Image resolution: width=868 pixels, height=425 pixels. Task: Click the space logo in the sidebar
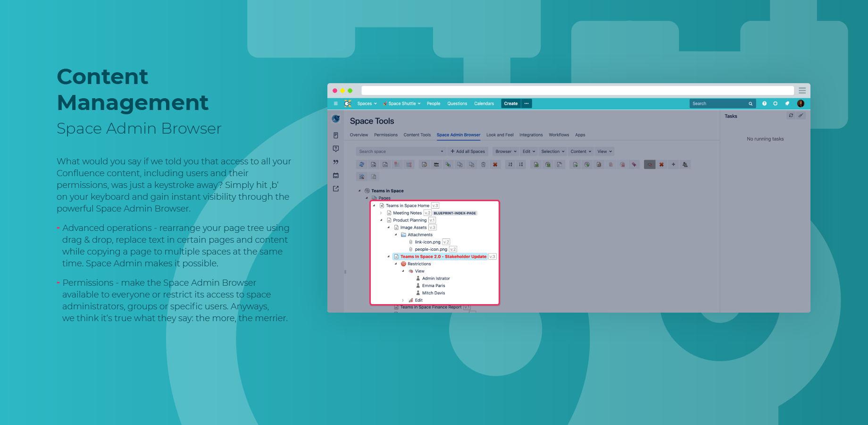click(x=336, y=119)
